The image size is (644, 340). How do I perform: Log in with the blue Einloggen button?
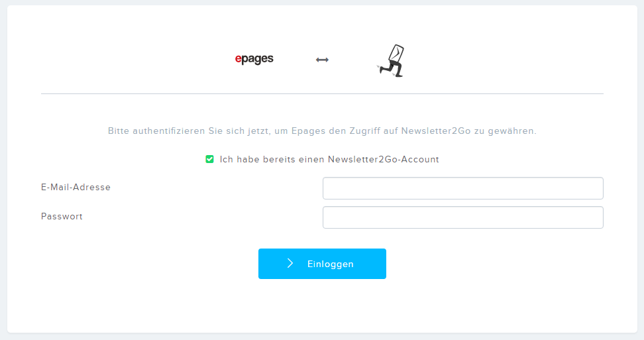pyautogui.click(x=322, y=264)
